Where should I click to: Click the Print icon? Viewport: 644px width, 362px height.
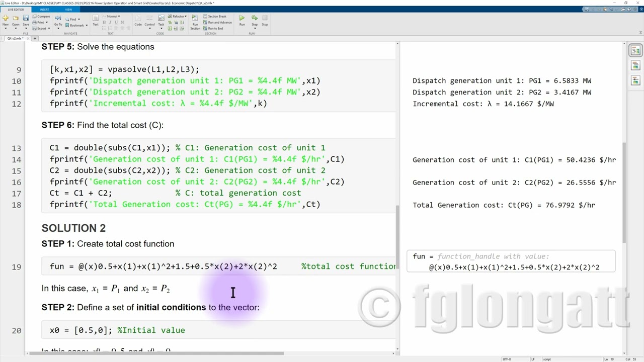point(35,22)
